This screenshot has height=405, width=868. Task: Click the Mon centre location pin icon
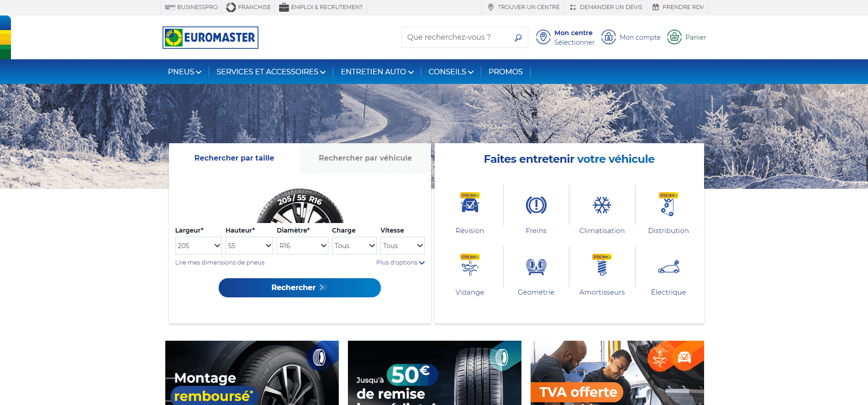(543, 37)
